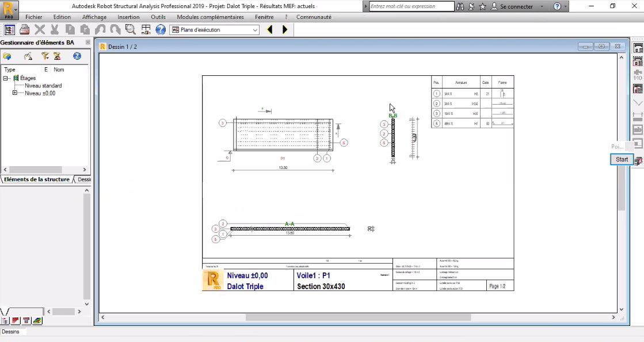Open help via the blue question-mark toolbar icon

tap(161, 29)
